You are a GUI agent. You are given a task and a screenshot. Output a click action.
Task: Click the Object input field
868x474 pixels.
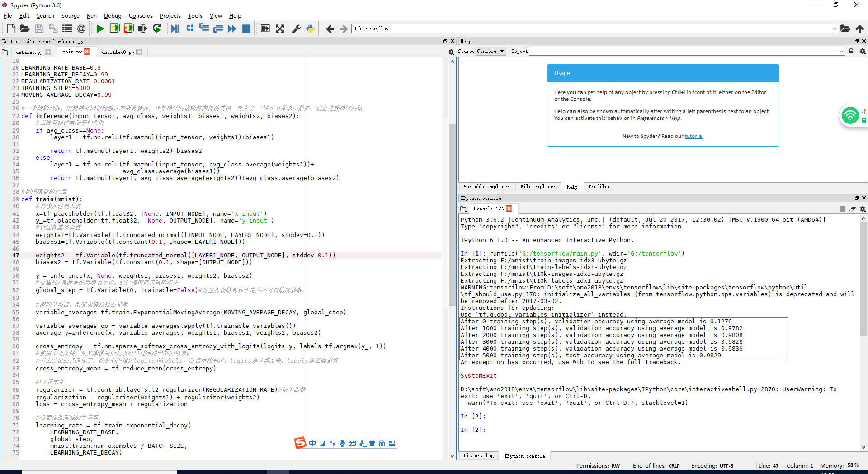684,51
